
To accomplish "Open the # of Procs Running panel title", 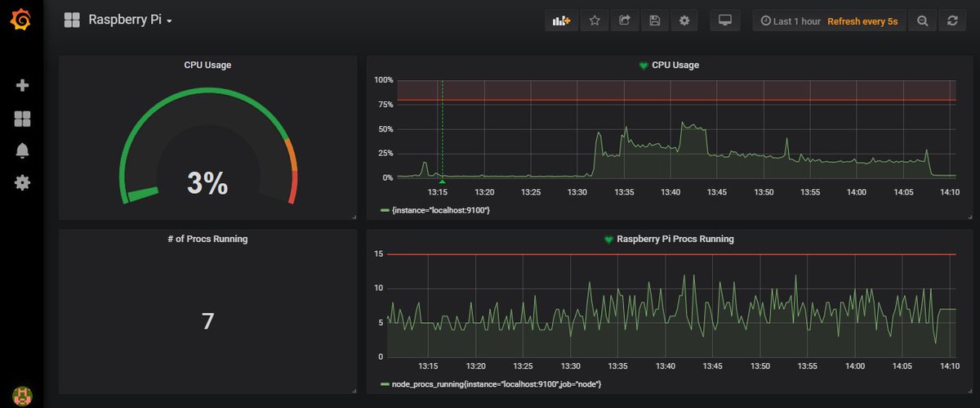I will [x=207, y=239].
